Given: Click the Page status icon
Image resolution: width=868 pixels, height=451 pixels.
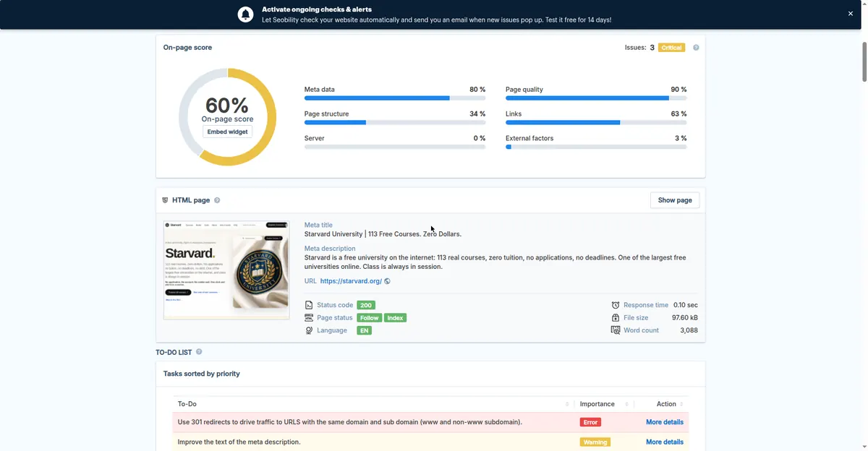Looking at the screenshot, I should tap(309, 318).
